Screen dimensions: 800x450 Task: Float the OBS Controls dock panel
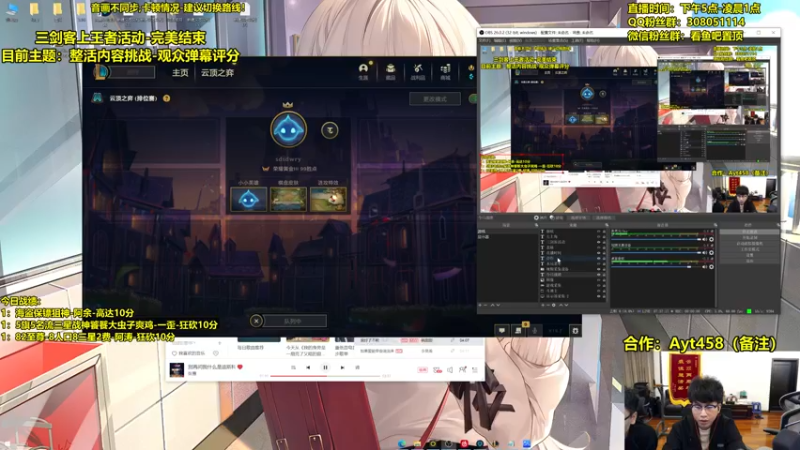pyautogui.click(x=779, y=225)
